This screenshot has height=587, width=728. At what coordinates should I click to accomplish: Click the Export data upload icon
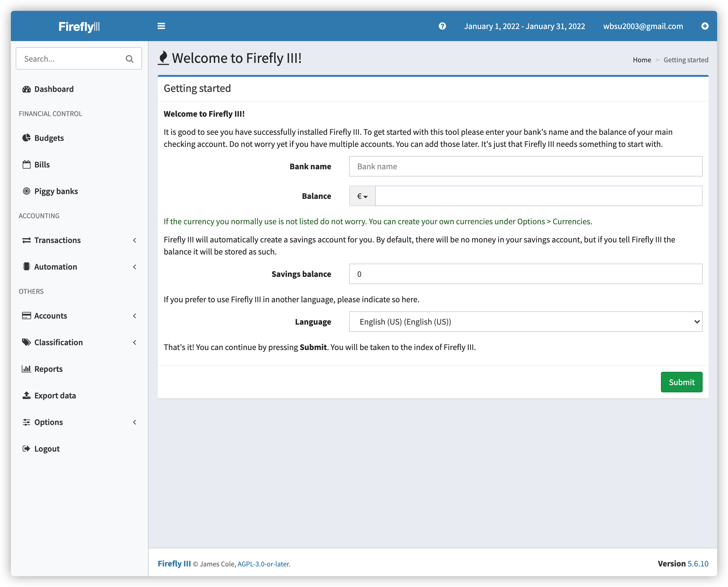[x=26, y=395]
